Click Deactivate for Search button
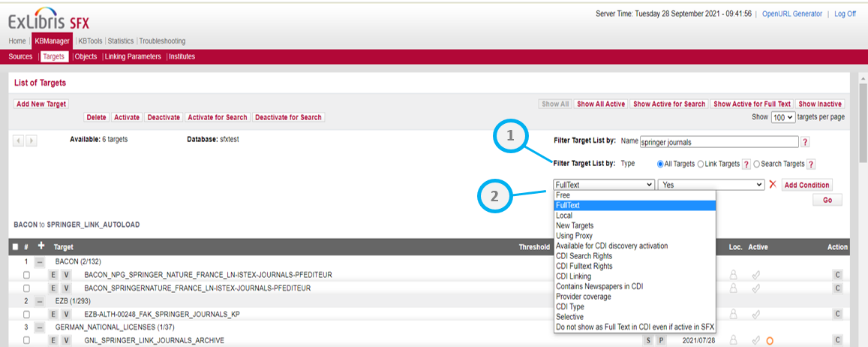Viewport: 868px width, 347px height. [x=288, y=117]
